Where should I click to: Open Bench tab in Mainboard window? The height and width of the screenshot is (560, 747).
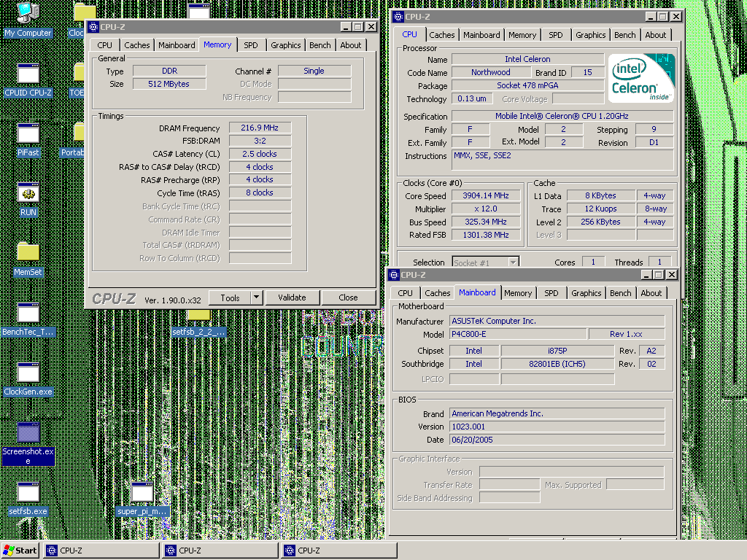[x=620, y=293]
